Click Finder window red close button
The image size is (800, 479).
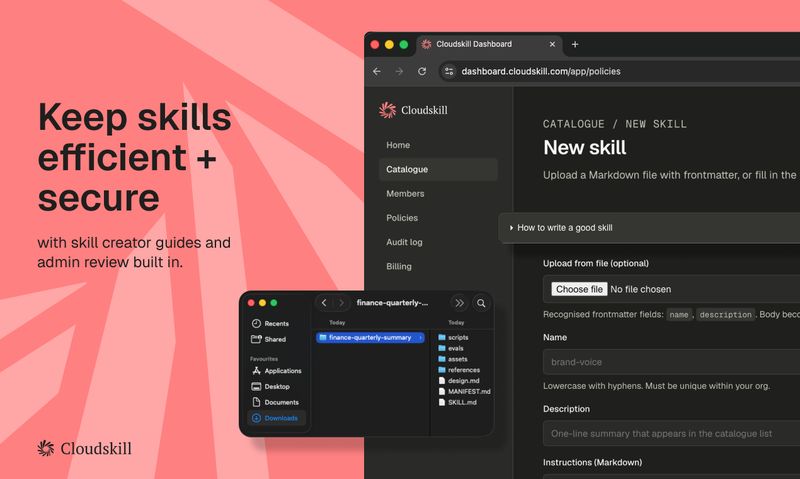pyautogui.click(x=251, y=303)
